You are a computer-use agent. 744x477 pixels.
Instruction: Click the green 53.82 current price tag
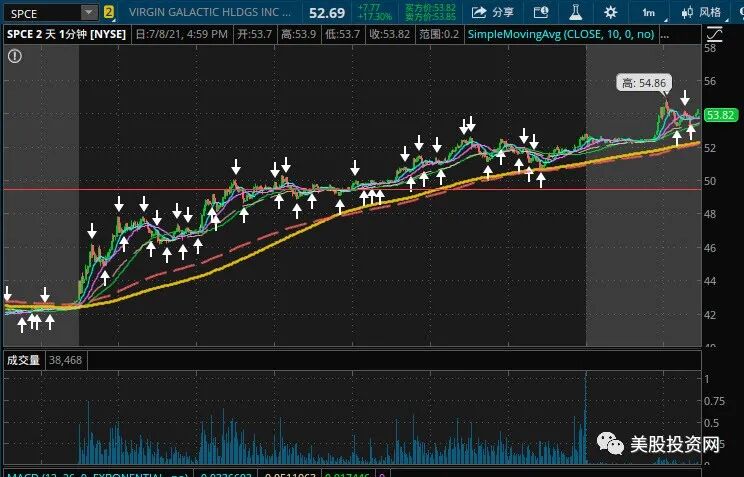tap(720, 115)
